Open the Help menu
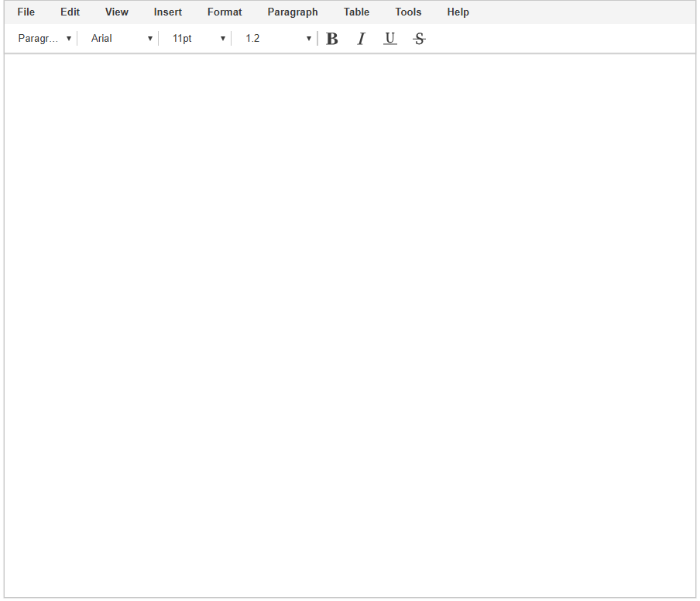 (458, 12)
